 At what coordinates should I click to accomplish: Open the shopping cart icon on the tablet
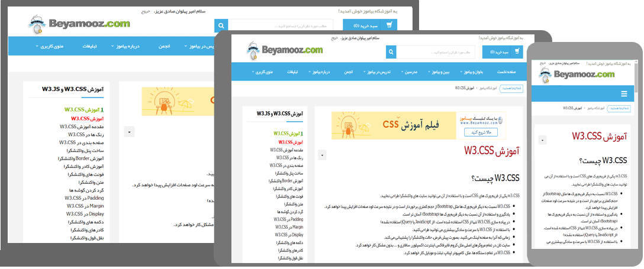(517, 52)
